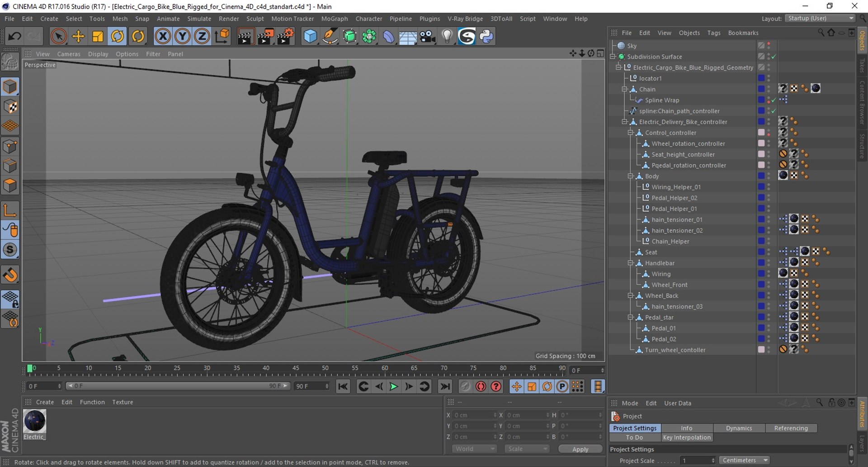Collapse Electric_Delivery_Bike_controller node
This screenshot has height=467, width=868.
[x=625, y=122]
